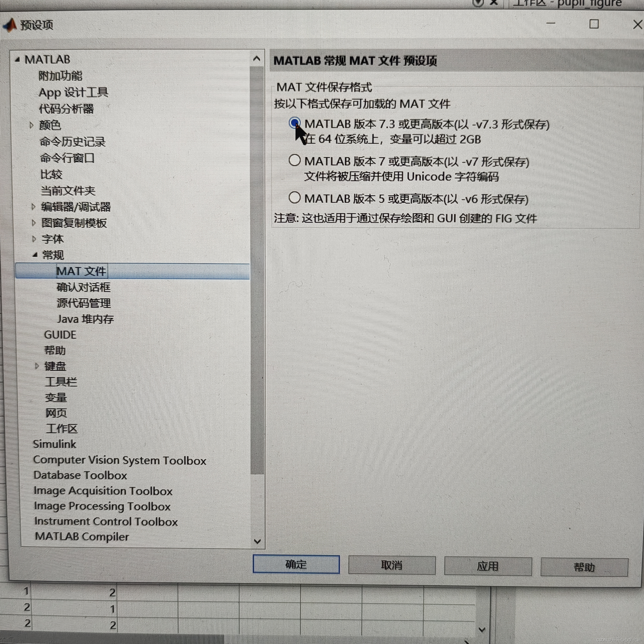Click the MATLAB logo in title bar

pos(10,25)
